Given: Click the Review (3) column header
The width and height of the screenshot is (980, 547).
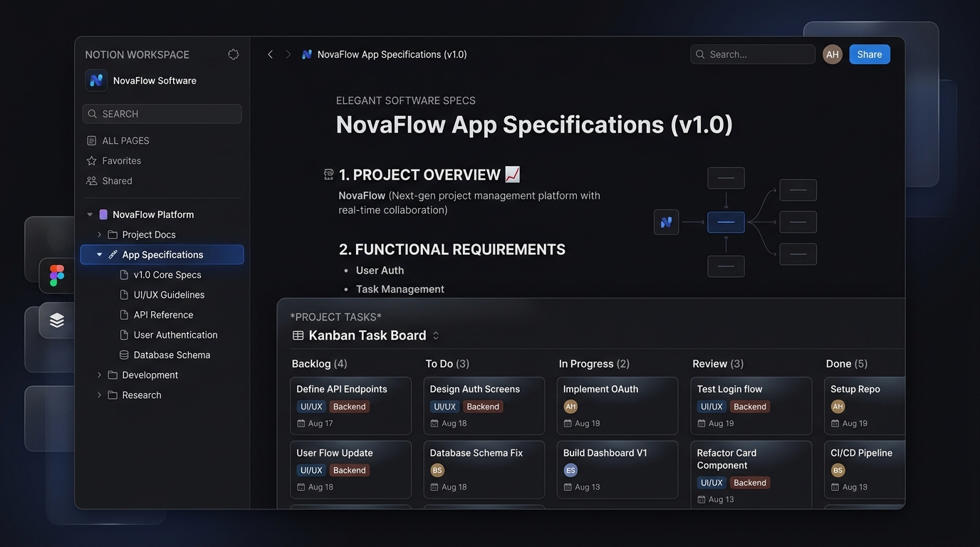Looking at the screenshot, I should (718, 364).
